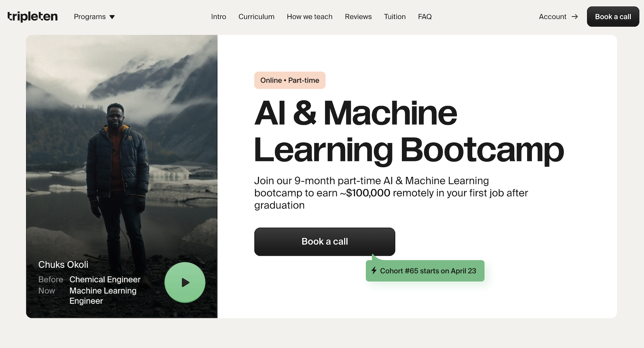Jump to the Reviews section
The height and width of the screenshot is (348, 644).
tap(358, 17)
